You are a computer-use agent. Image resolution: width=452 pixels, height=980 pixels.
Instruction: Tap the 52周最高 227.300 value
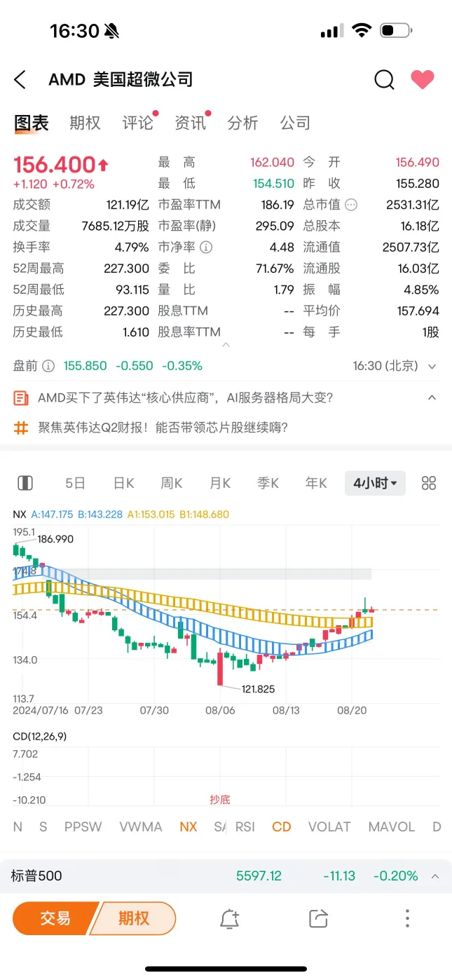point(126,268)
